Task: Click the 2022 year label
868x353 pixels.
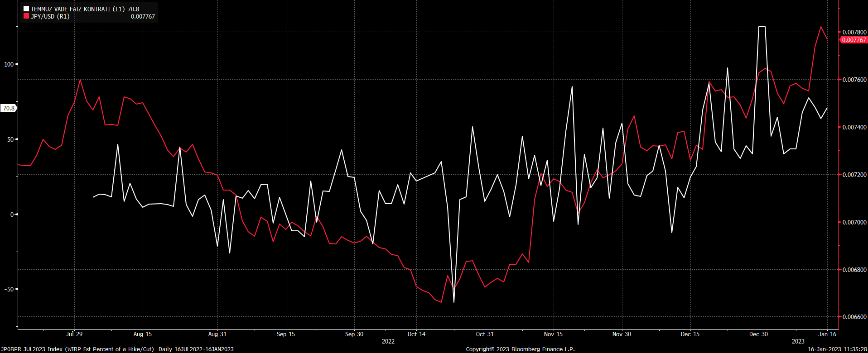Action: [x=388, y=341]
